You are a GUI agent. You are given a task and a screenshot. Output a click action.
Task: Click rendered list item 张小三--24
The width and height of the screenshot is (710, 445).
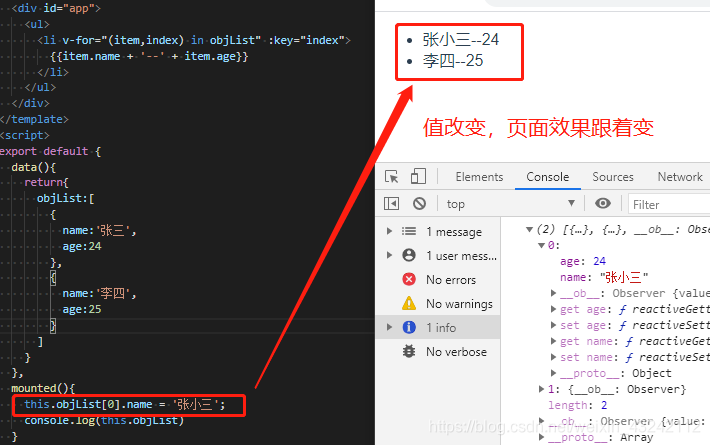[x=461, y=40]
